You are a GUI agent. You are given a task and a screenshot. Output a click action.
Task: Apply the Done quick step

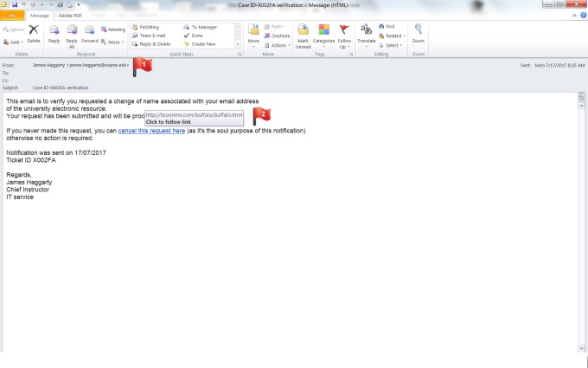pyautogui.click(x=193, y=36)
